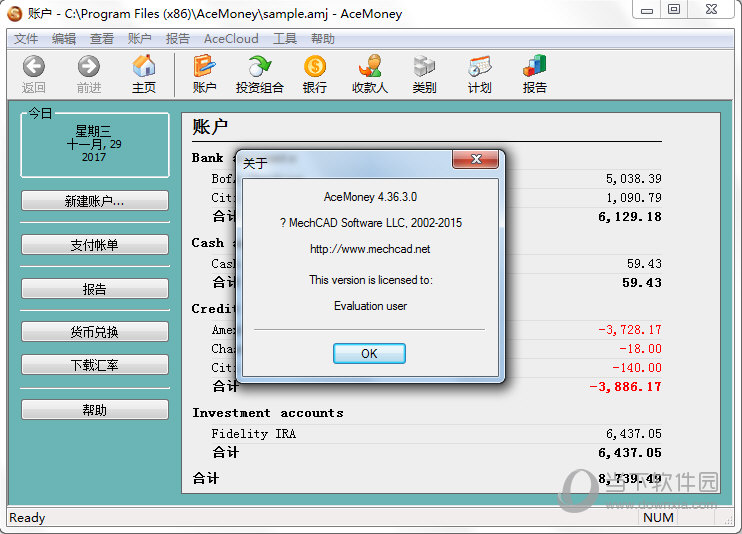Click the -18.00 credit balance
Image resolution: width=742 pixels, height=534 pixels.
pos(640,349)
